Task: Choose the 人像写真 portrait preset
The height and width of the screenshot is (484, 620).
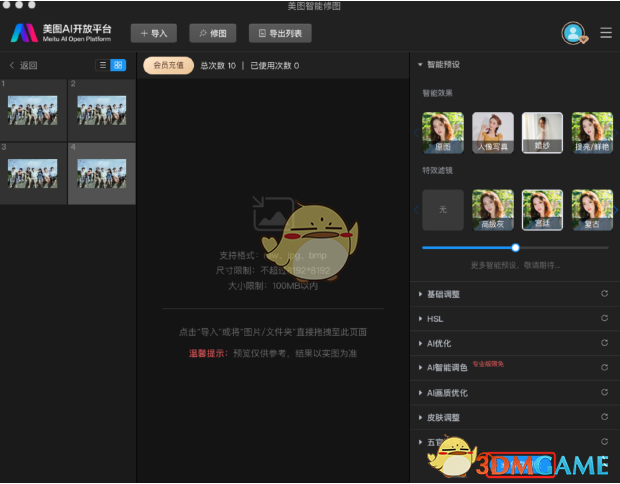Action: click(493, 133)
